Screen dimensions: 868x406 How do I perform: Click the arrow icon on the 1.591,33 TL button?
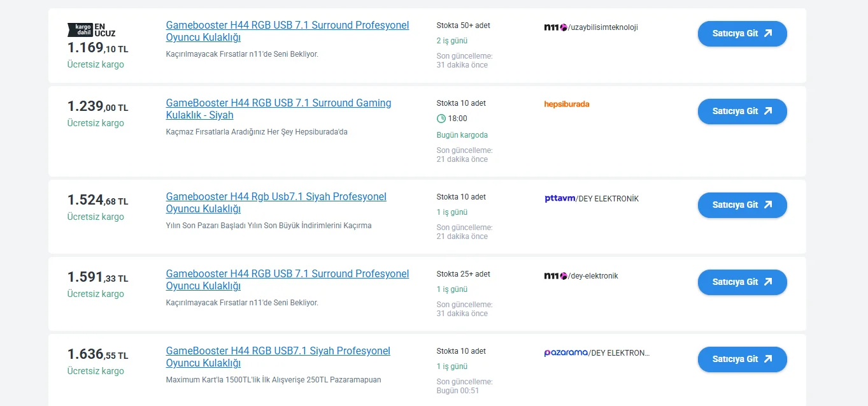tap(767, 282)
